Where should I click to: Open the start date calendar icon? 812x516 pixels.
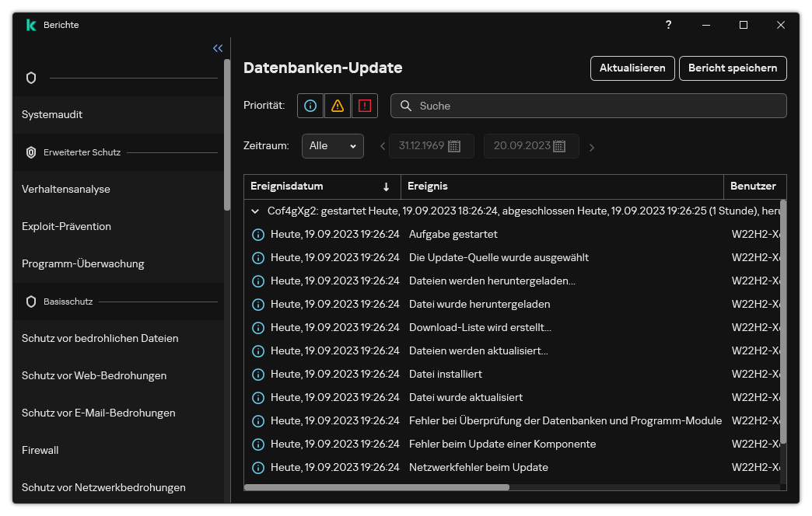[x=455, y=146]
